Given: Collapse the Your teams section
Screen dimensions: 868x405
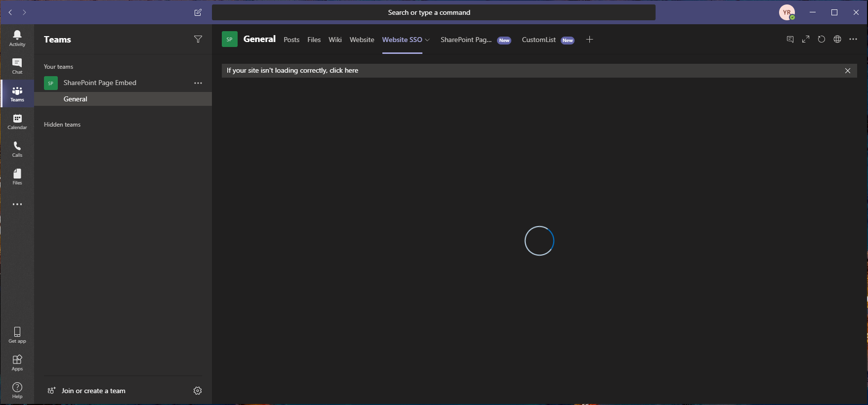Looking at the screenshot, I should [58, 67].
